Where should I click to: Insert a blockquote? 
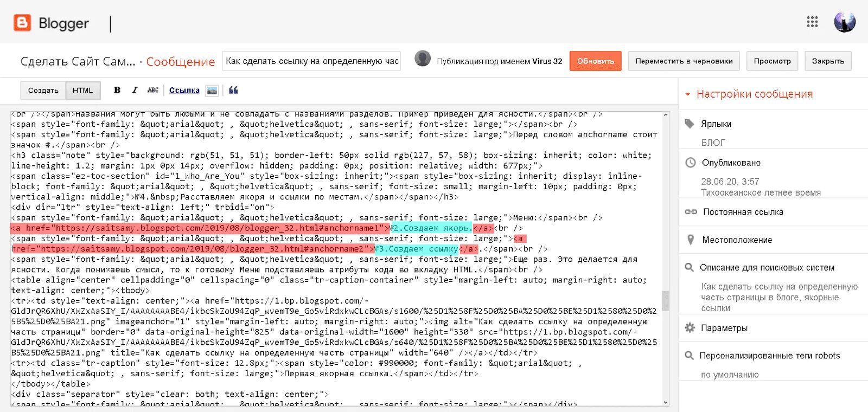point(233,90)
